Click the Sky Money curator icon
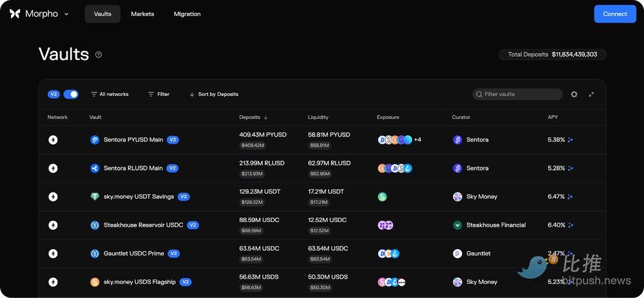The height and width of the screenshot is (298, 644). click(x=457, y=196)
